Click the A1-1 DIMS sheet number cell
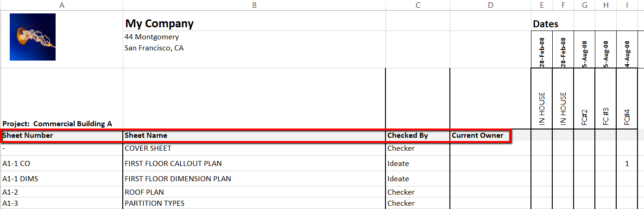 (20, 179)
